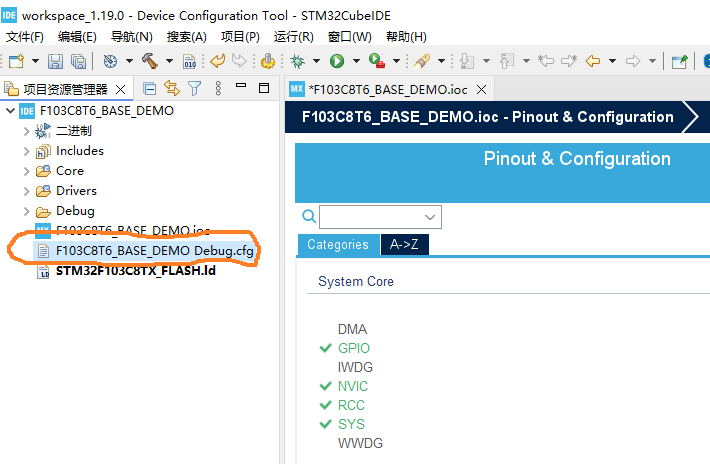Viewport: 710px width, 464px height.
Task: Click the peripheral search magnifier icon
Action: pyautogui.click(x=309, y=216)
